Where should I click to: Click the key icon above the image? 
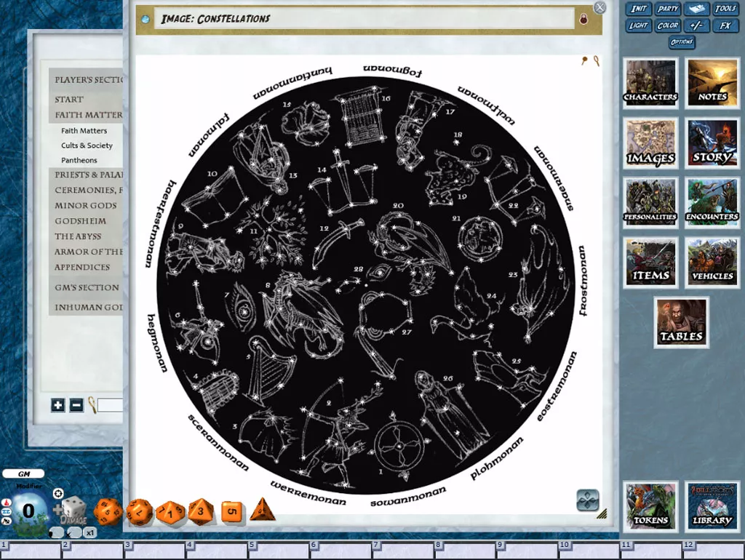(596, 61)
